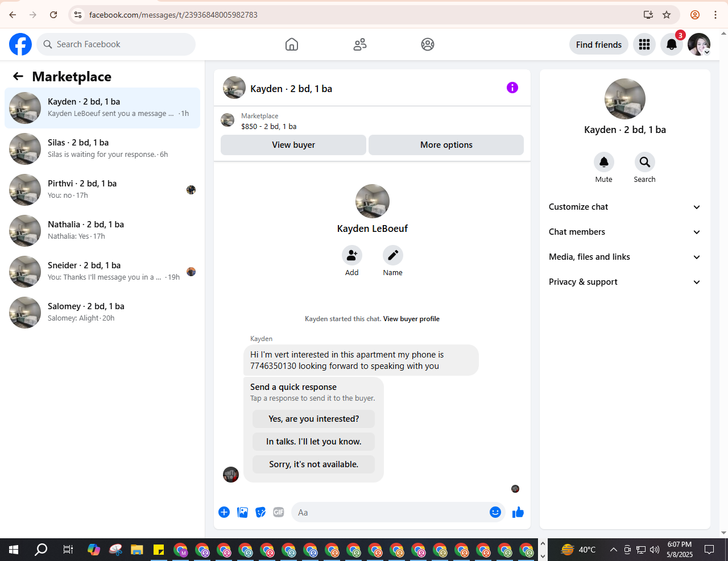
Task: Reload the page in Chrome
Action: pyautogui.click(x=53, y=15)
